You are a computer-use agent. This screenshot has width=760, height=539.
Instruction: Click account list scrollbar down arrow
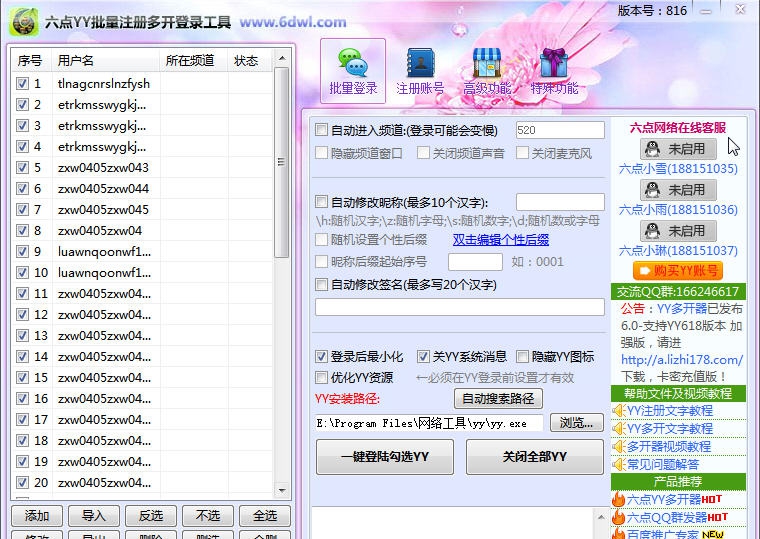[x=282, y=491]
